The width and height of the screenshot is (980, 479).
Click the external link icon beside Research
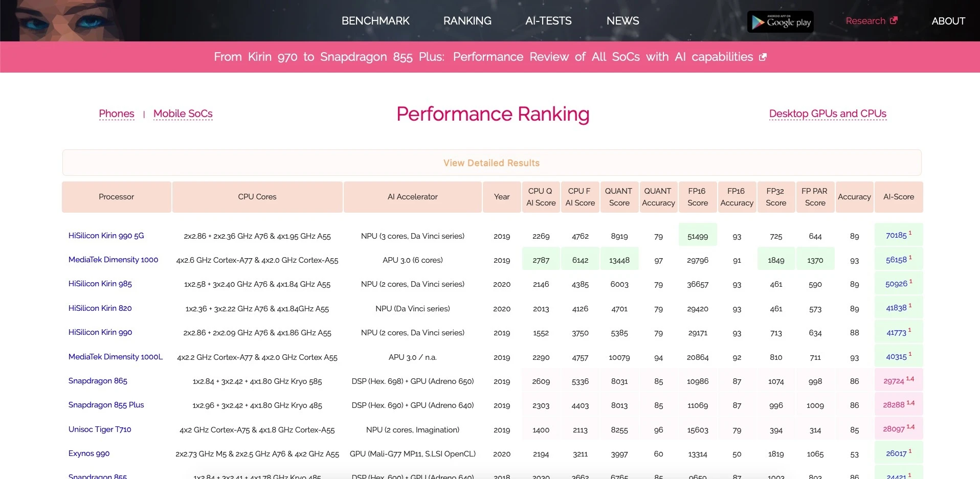(894, 20)
